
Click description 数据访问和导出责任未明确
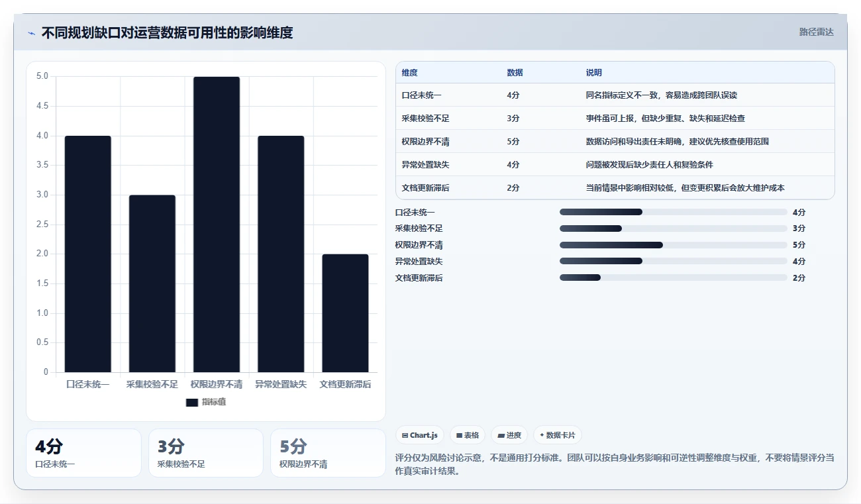coord(677,142)
